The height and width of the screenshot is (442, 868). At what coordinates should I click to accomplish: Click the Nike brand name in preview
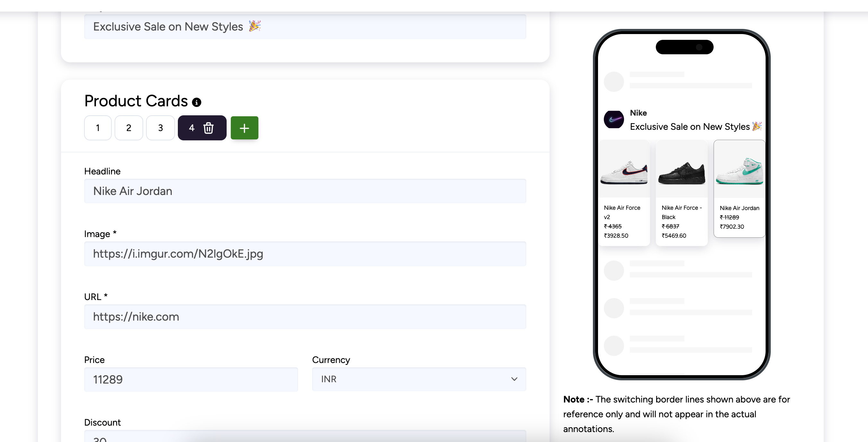tap(638, 113)
